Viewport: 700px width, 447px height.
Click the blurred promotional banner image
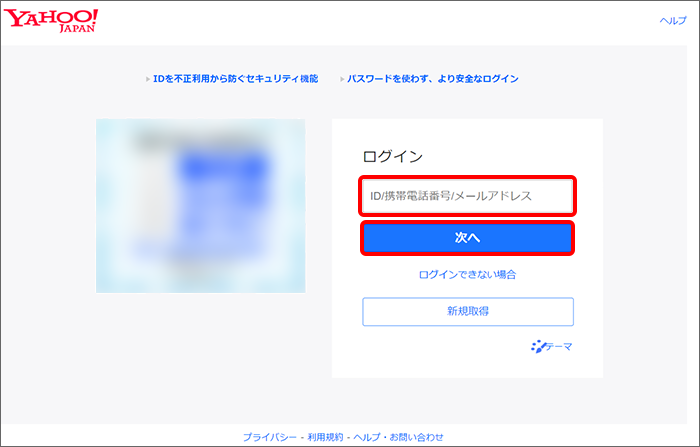point(200,206)
